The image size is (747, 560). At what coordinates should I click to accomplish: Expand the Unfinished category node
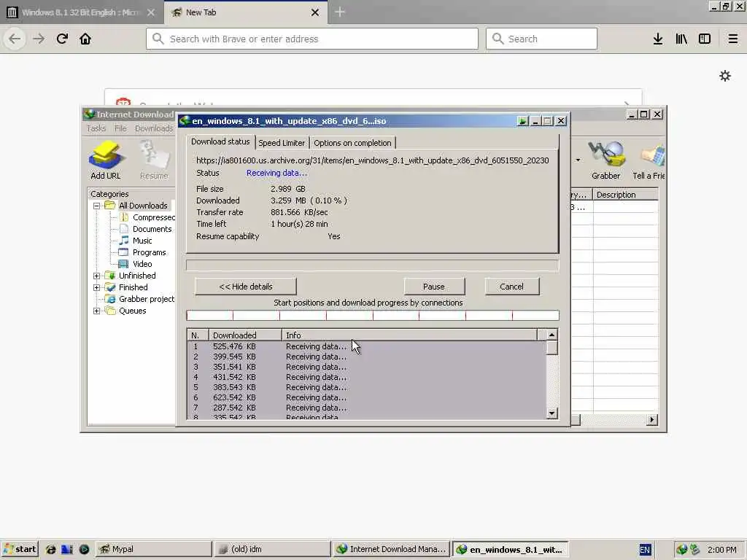click(x=97, y=276)
